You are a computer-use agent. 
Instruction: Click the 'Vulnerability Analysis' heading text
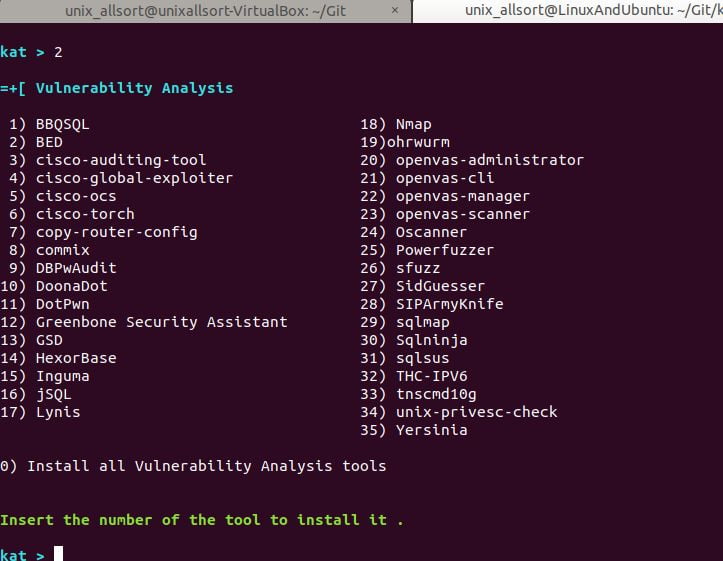(134, 88)
